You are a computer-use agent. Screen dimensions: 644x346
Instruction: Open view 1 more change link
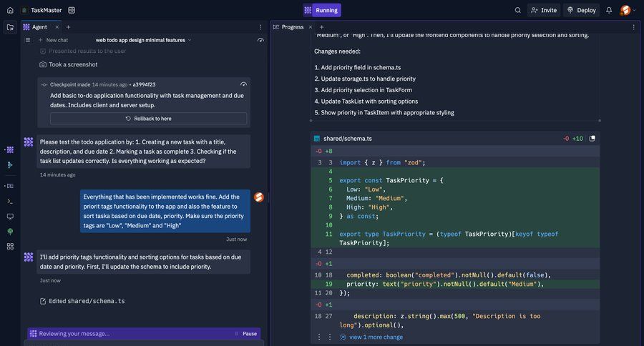(x=371, y=337)
